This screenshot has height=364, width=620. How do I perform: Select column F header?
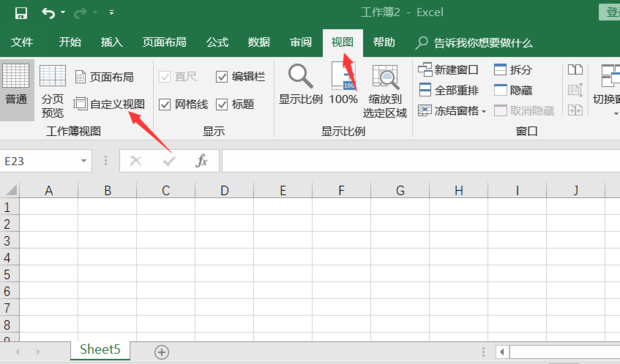(341, 190)
